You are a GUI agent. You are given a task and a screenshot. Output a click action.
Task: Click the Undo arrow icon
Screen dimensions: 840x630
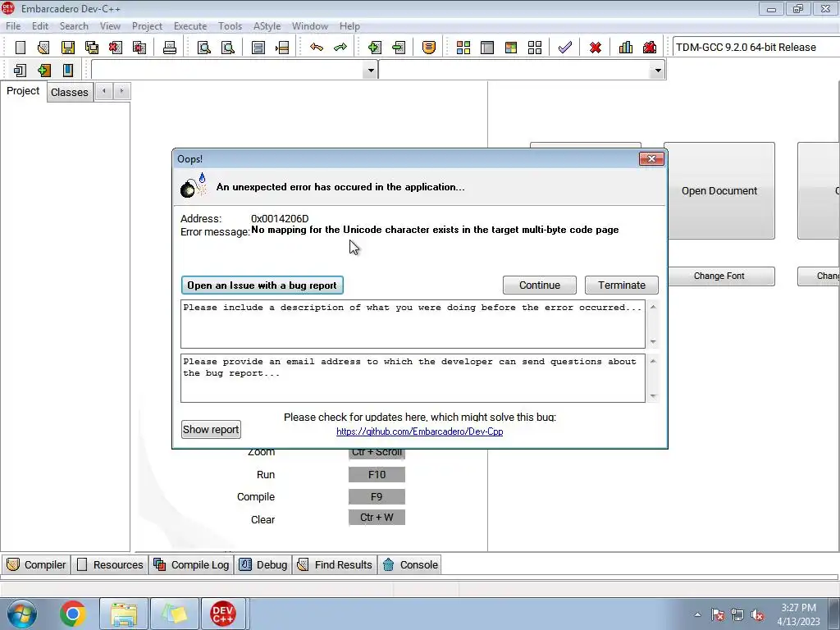click(x=317, y=47)
